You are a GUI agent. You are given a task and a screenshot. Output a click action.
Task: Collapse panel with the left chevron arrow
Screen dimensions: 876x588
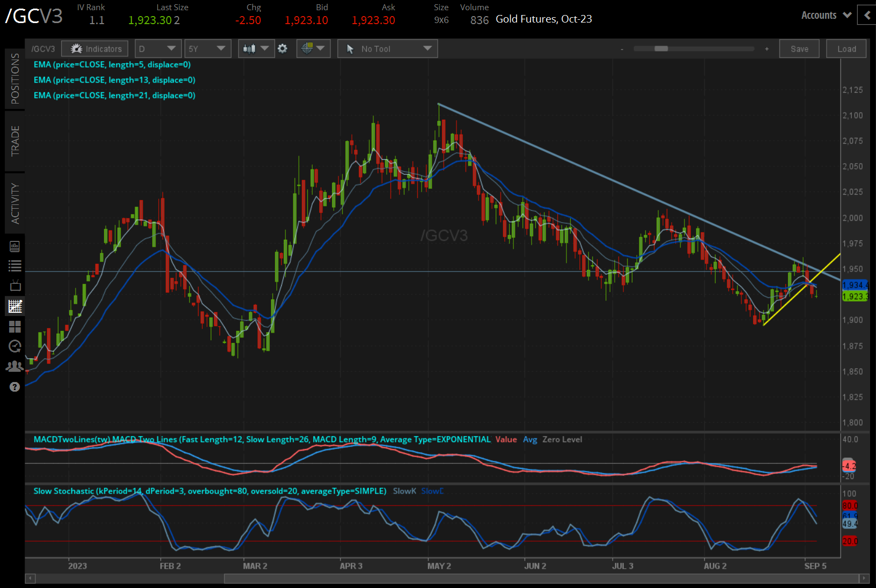867,15
